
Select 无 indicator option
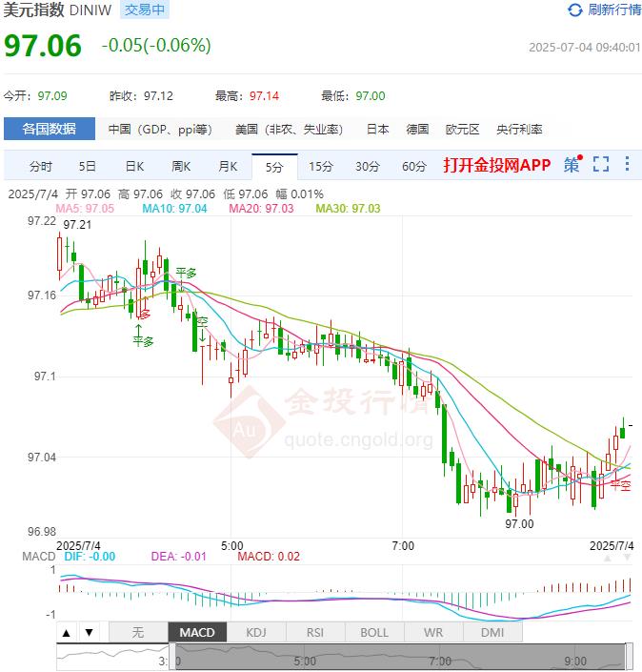(x=138, y=633)
